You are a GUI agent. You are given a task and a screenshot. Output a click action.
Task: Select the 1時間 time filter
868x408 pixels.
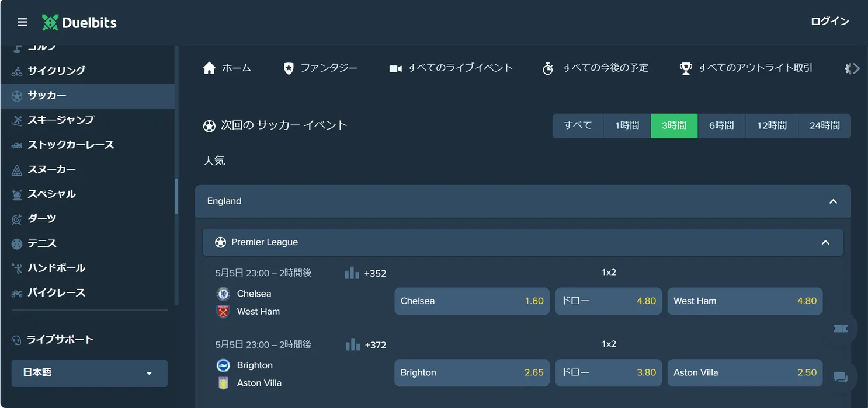[627, 125]
